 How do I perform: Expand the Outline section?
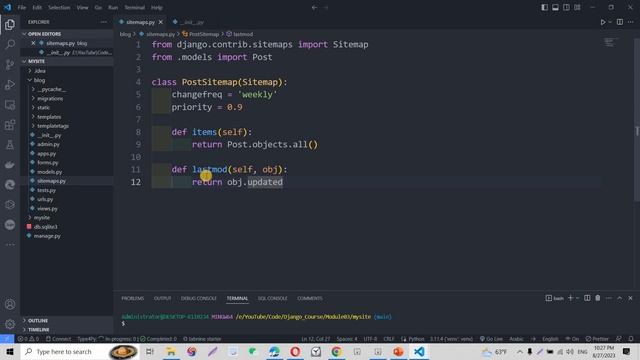click(x=38, y=320)
